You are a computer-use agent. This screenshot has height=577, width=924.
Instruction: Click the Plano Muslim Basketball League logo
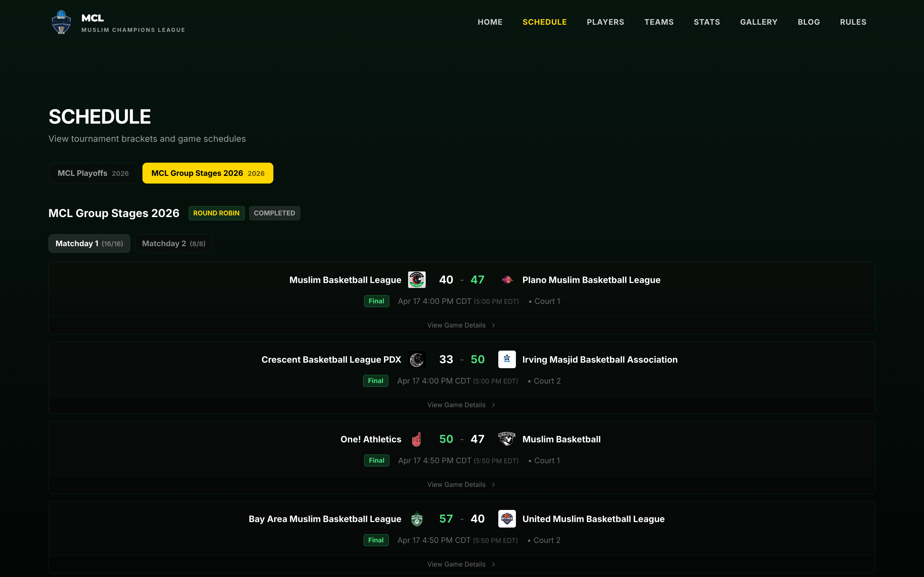point(507,280)
